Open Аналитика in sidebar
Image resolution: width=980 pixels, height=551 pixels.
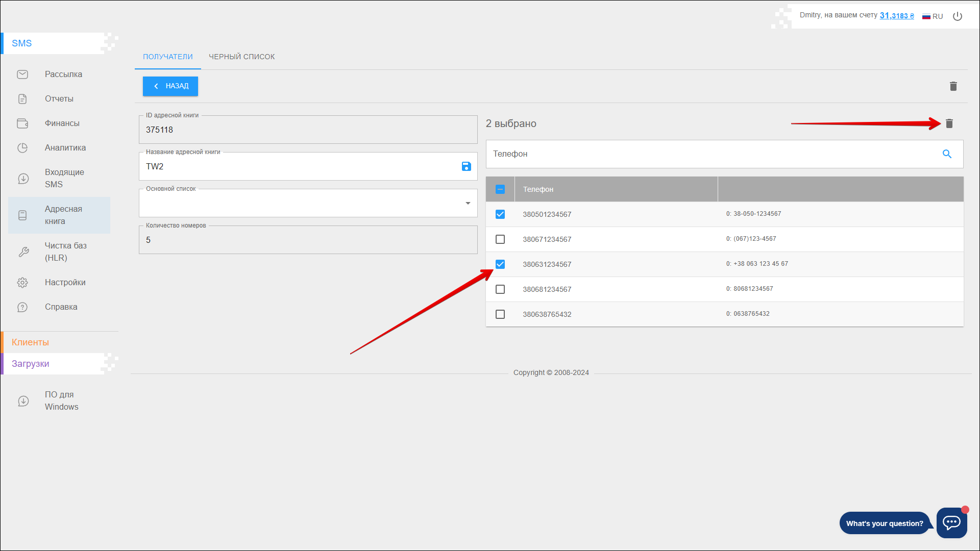tap(65, 148)
